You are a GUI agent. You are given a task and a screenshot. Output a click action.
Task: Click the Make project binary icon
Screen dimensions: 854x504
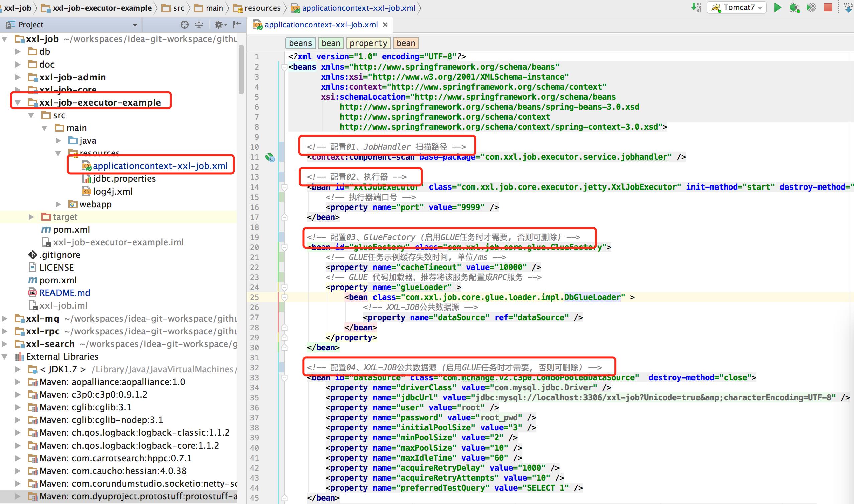click(696, 7)
